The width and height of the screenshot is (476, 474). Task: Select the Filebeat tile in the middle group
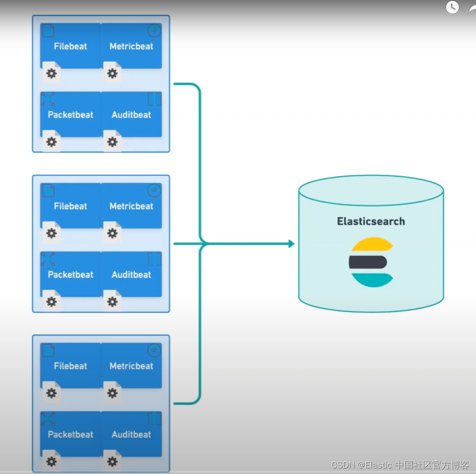click(70, 206)
